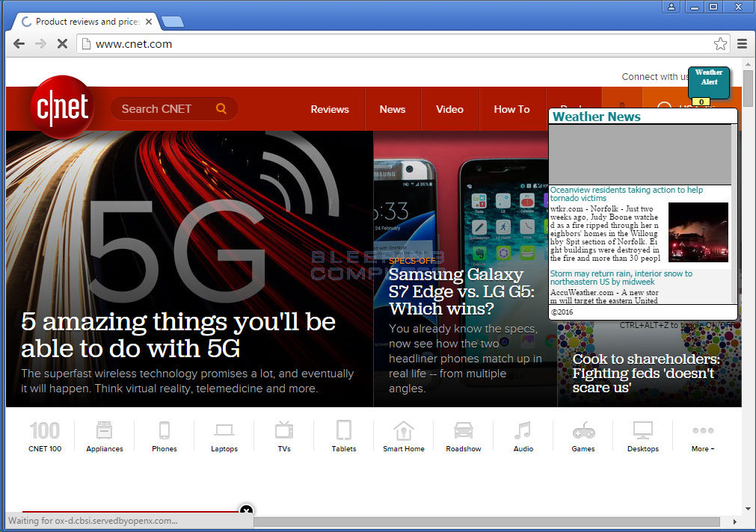Click the page scroll down arrow
This screenshot has width=756, height=532.
tap(748, 508)
